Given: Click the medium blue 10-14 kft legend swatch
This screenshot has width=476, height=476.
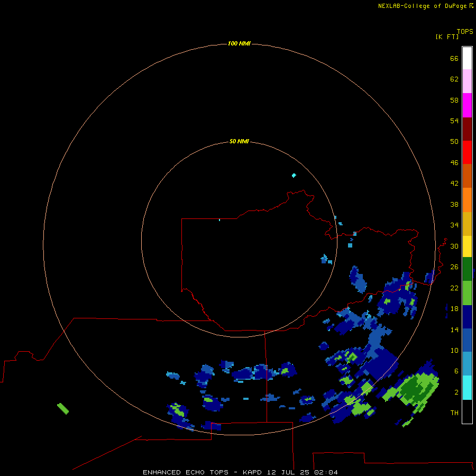Looking at the screenshot, I should pos(467,340).
